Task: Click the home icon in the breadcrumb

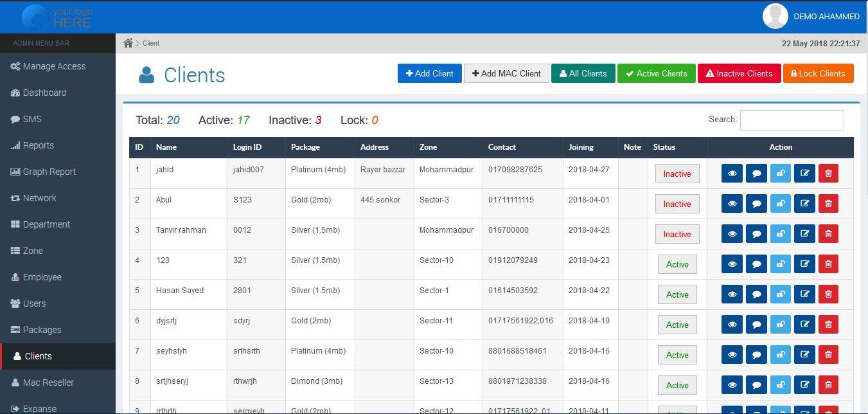Action: tap(128, 43)
